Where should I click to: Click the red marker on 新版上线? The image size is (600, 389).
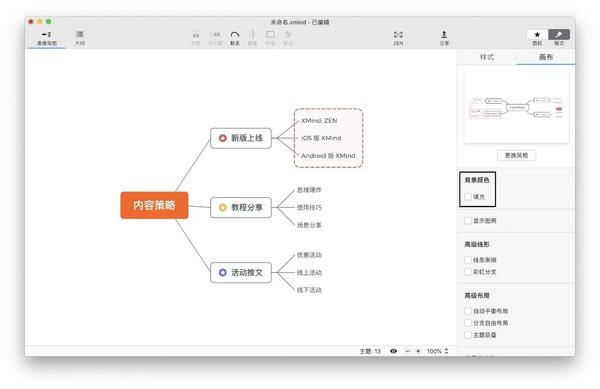[x=222, y=138]
